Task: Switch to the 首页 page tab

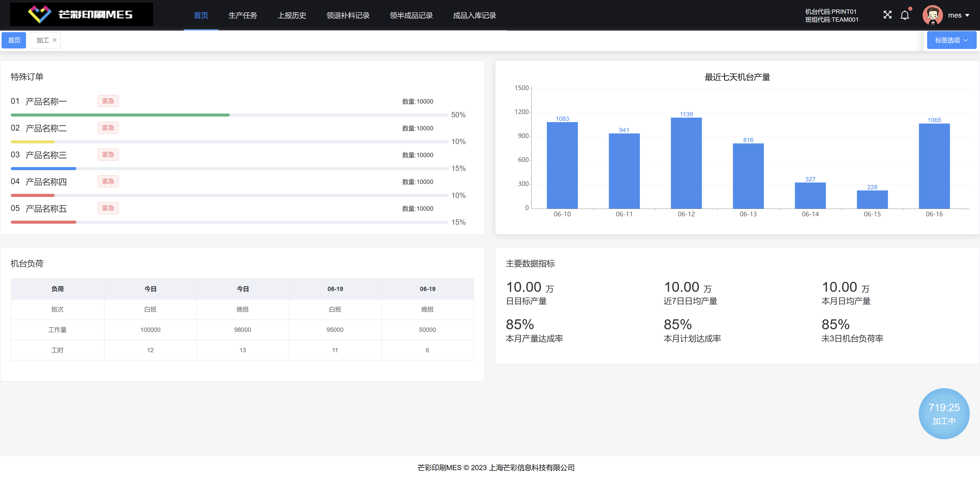Action: pos(14,40)
